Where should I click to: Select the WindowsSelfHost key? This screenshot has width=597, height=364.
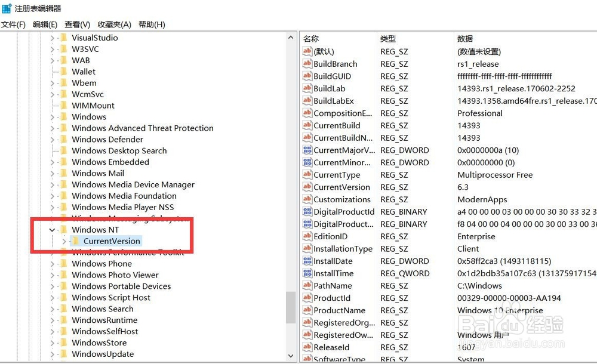[x=104, y=331]
